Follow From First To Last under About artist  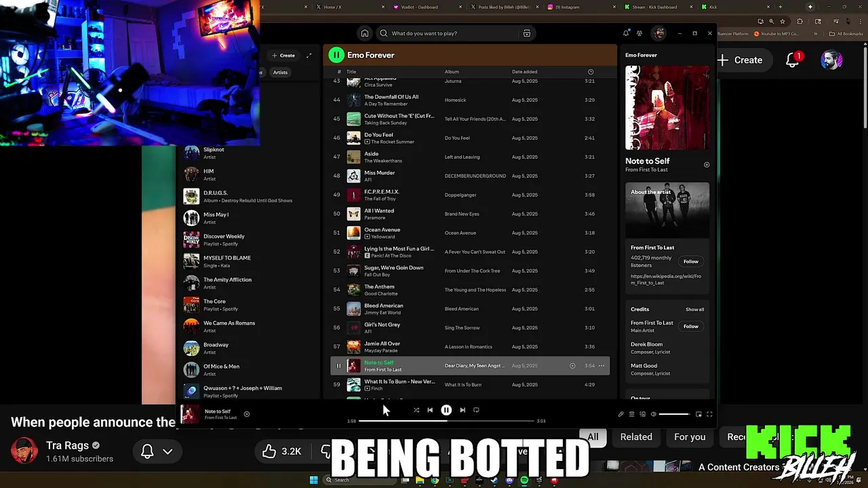(690, 262)
